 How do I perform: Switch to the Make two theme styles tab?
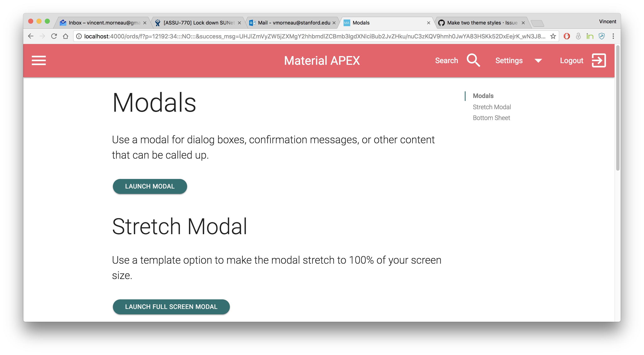point(480,23)
